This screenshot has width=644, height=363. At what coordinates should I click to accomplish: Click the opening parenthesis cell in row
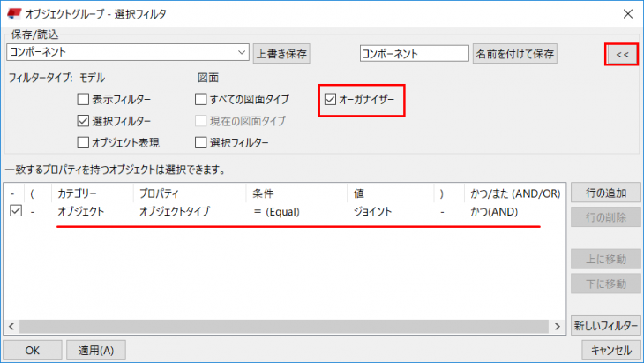[x=33, y=212]
